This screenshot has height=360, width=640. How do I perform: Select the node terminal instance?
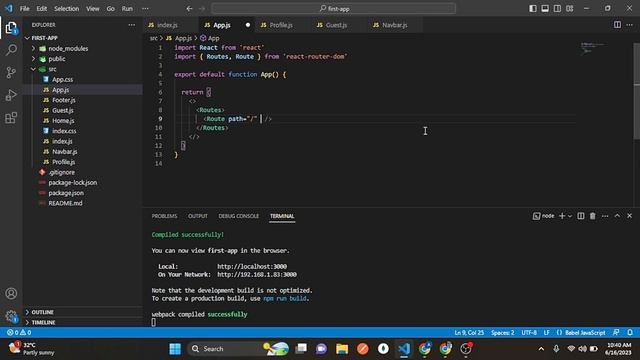point(544,216)
